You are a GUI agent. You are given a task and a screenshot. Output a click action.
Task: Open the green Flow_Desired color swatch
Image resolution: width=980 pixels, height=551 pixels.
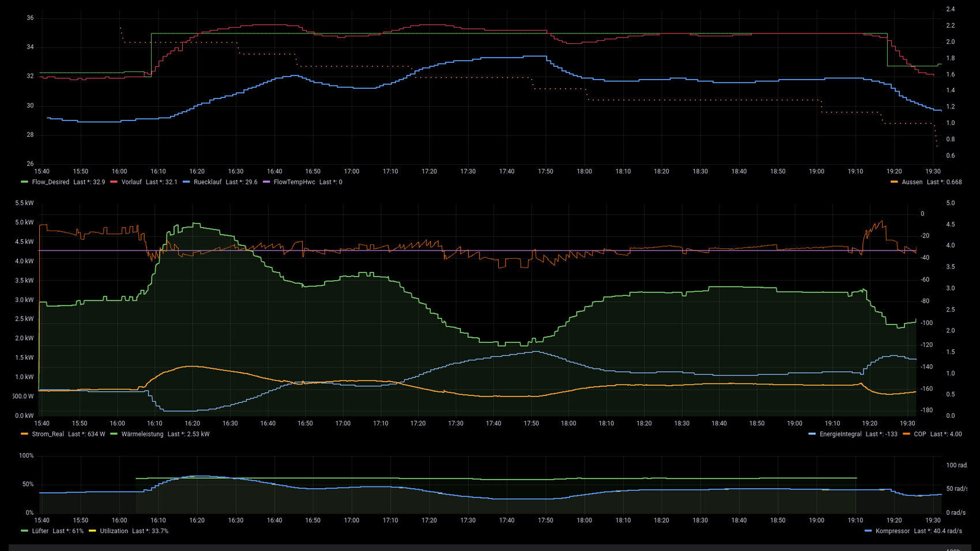coord(24,182)
